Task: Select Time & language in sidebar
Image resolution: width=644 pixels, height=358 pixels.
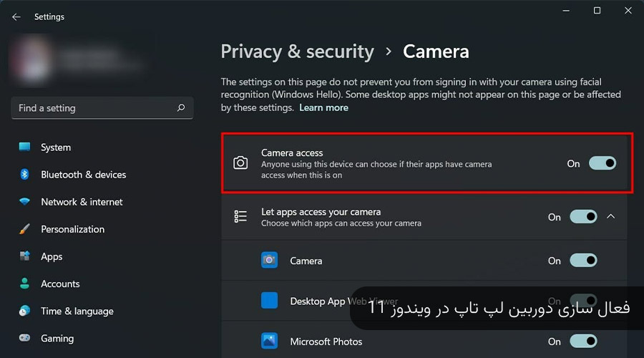Action: 77,311
